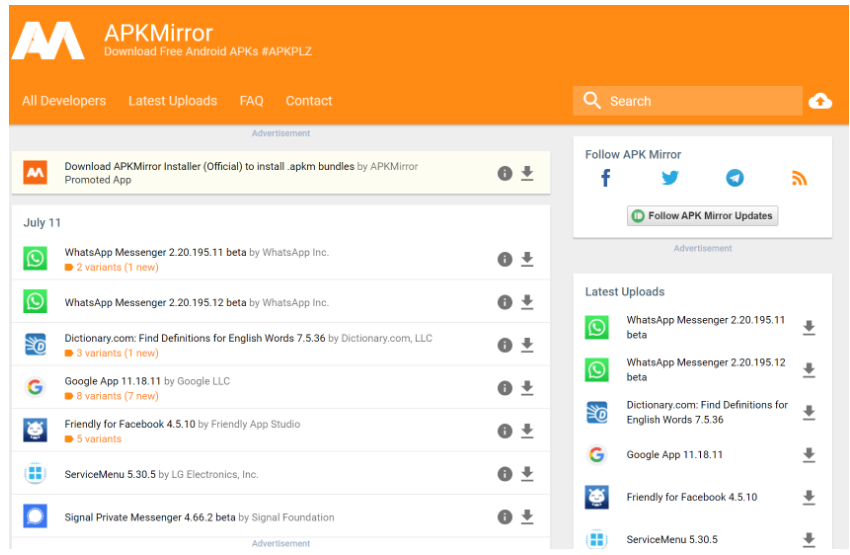Click Friendly App Studio developer name
The width and height of the screenshot is (850, 555).
pyautogui.click(x=255, y=424)
